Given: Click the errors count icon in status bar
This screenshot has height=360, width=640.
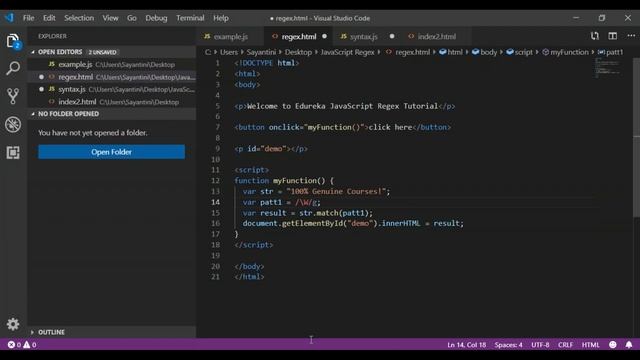Looking at the screenshot, I should click(11, 344).
